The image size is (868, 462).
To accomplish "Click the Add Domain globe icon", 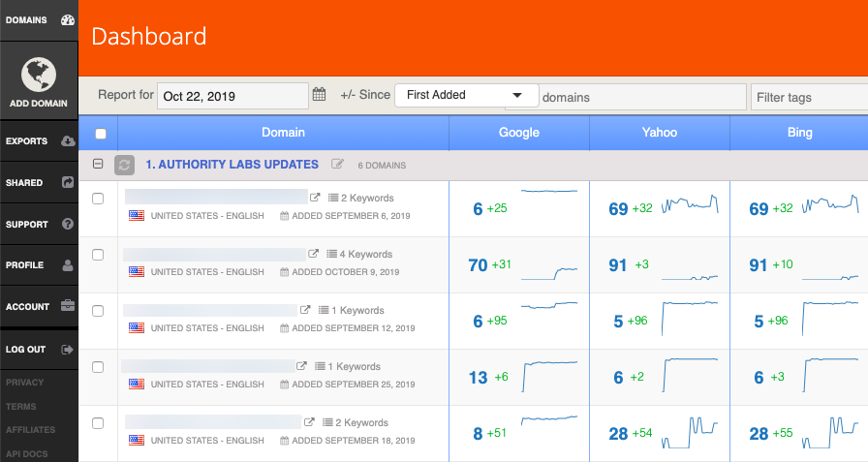I will click(x=38, y=75).
